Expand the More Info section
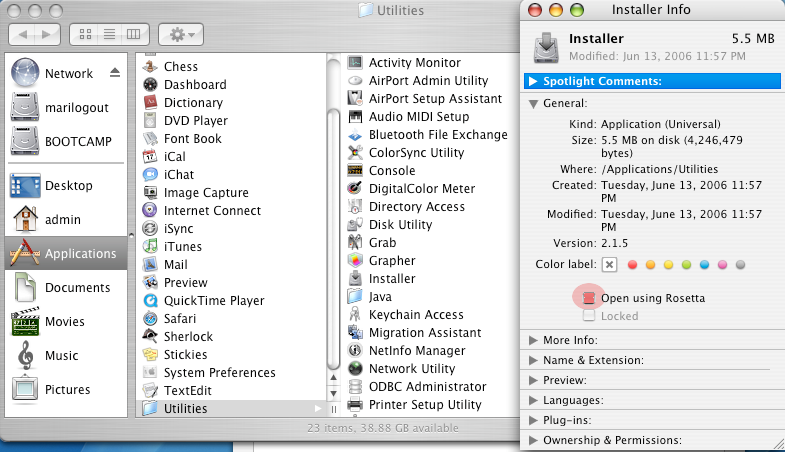The width and height of the screenshot is (785, 452). point(533,340)
